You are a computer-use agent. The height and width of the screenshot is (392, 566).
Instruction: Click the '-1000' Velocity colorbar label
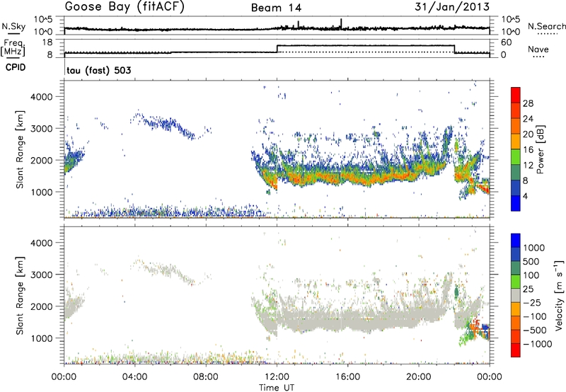click(537, 344)
